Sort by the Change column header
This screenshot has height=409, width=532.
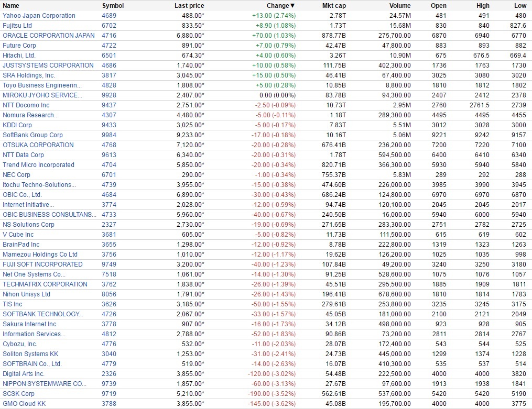click(280, 6)
